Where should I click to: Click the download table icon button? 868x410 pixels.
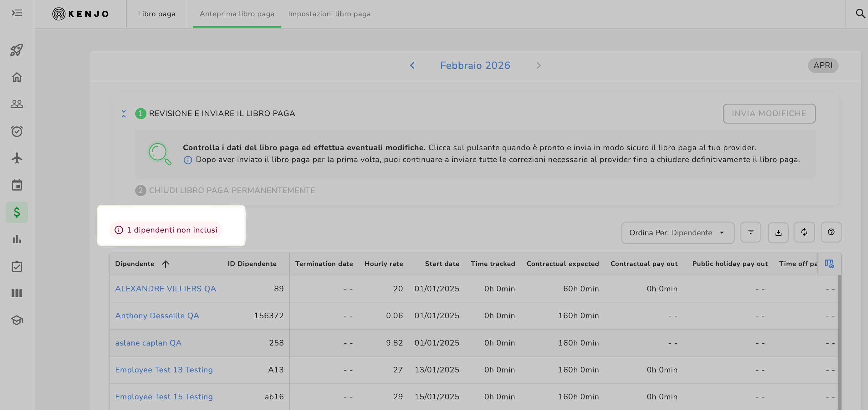pos(778,232)
